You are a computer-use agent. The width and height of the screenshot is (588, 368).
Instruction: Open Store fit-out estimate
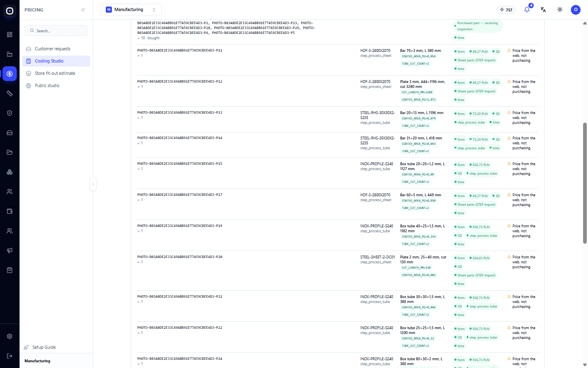pyautogui.click(x=56, y=74)
